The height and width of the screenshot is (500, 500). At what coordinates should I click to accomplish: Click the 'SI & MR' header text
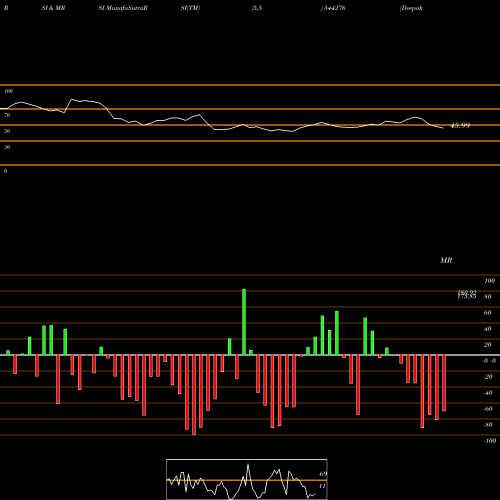(53, 8)
